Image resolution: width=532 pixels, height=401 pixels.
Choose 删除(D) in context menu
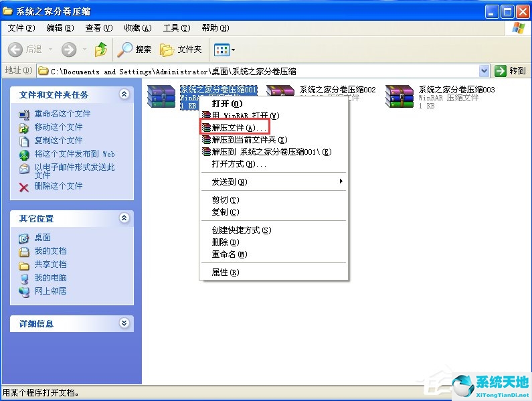(x=274, y=242)
